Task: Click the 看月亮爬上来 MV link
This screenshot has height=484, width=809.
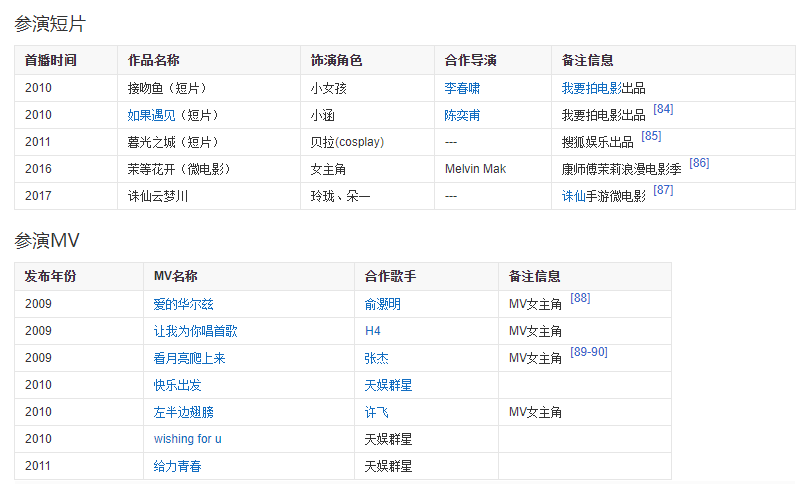Action: point(189,358)
